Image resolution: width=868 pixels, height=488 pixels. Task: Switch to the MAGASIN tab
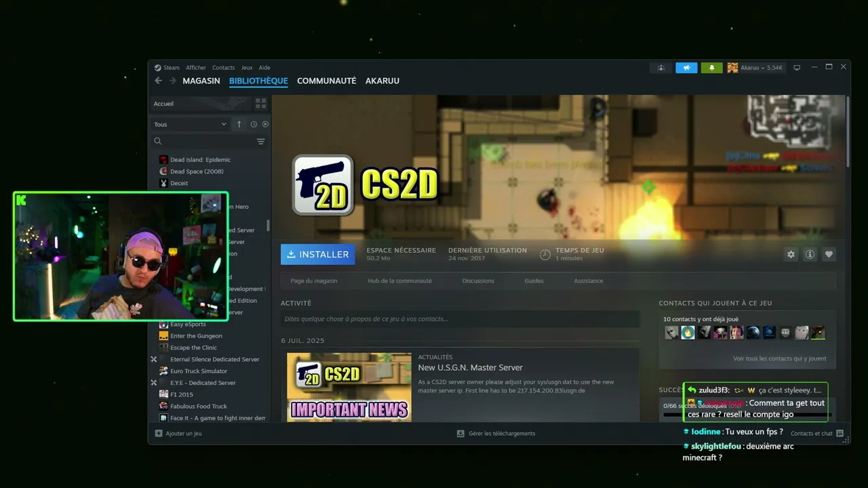tap(201, 81)
